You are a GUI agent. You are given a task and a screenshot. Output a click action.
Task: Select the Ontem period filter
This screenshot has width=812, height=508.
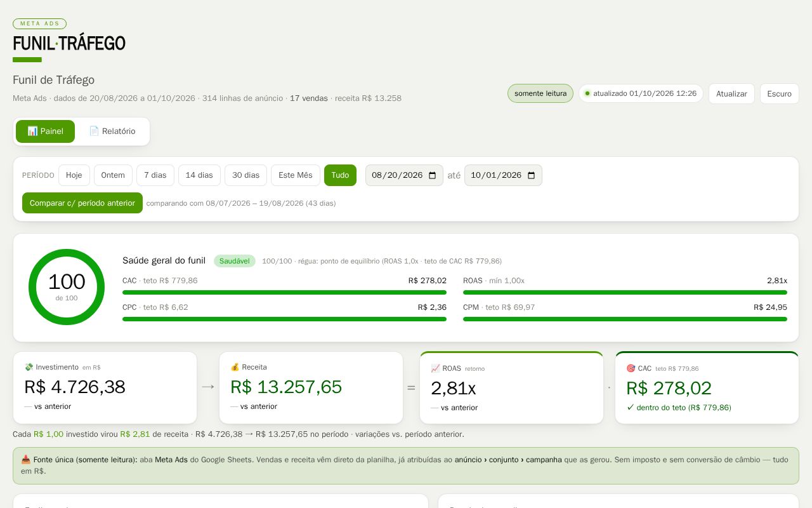click(x=113, y=175)
